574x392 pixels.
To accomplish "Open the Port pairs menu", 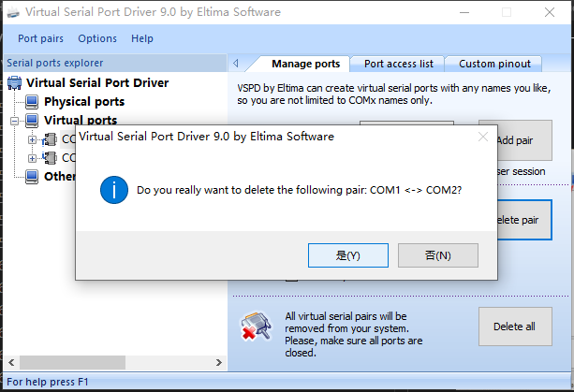I will coord(40,38).
